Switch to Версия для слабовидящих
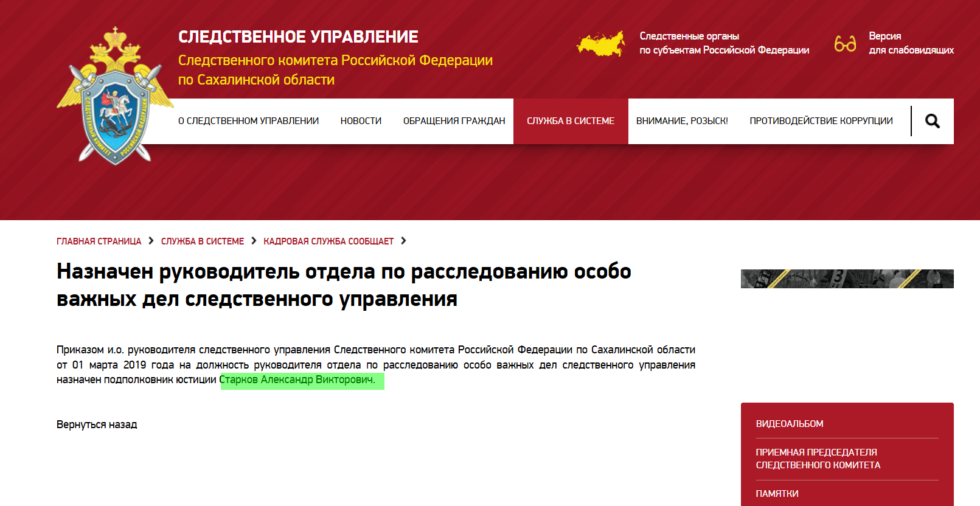The height and width of the screenshot is (506, 980). [x=911, y=43]
